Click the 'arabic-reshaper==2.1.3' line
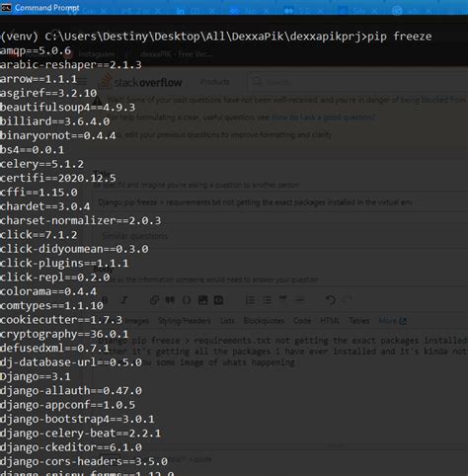This screenshot has width=468, height=476. coord(71,65)
